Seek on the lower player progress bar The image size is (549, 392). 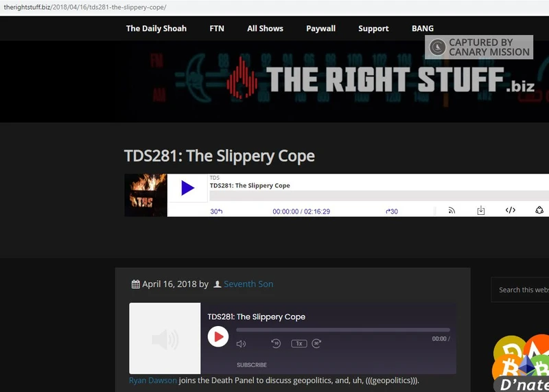(343, 330)
